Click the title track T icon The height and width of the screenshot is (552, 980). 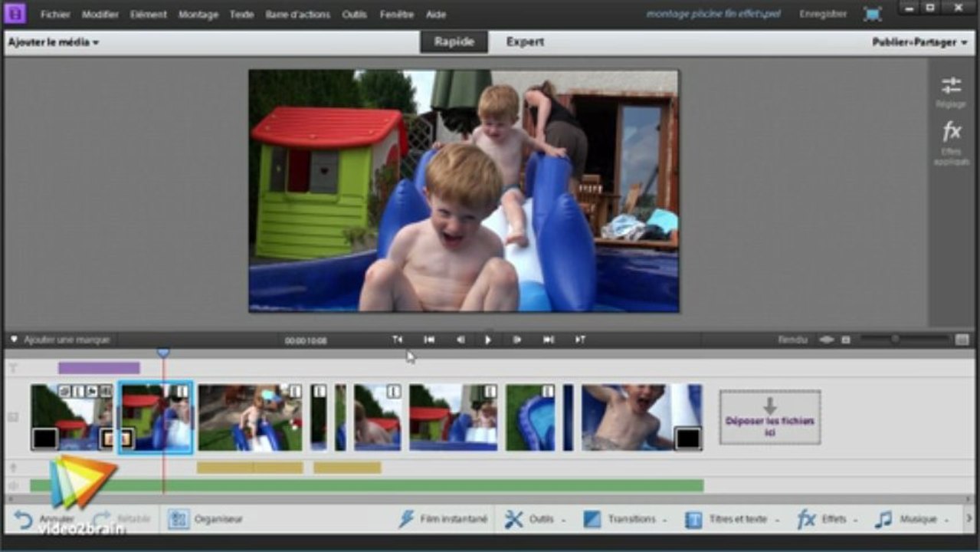point(13,368)
